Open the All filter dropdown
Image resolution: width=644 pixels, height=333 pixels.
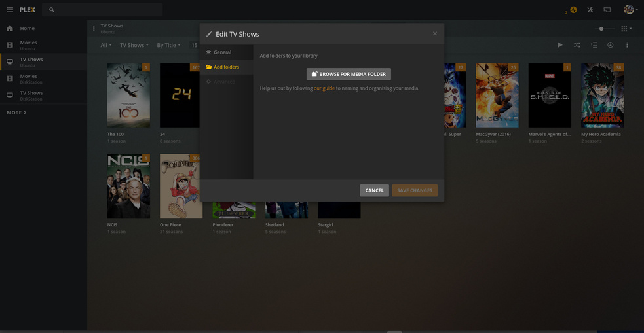(106, 46)
